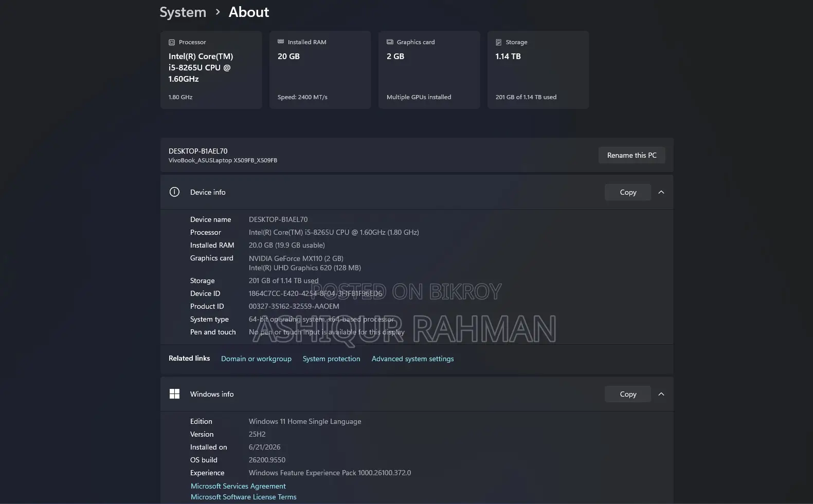The height and width of the screenshot is (504, 813).
Task: Collapse the Device info section
Action: 661,192
